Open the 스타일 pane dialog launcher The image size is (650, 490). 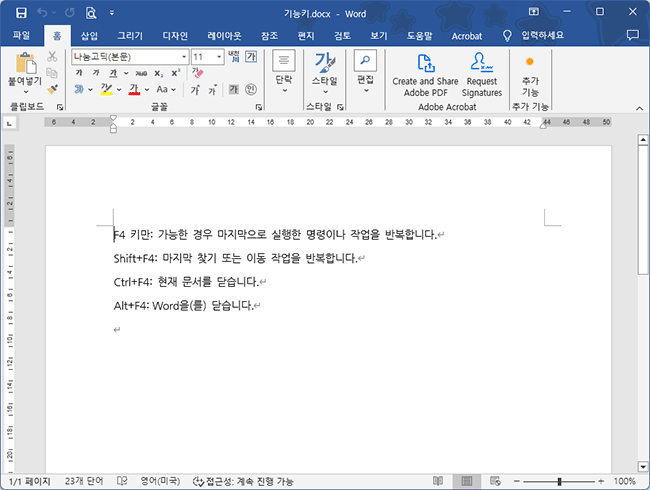[340, 107]
